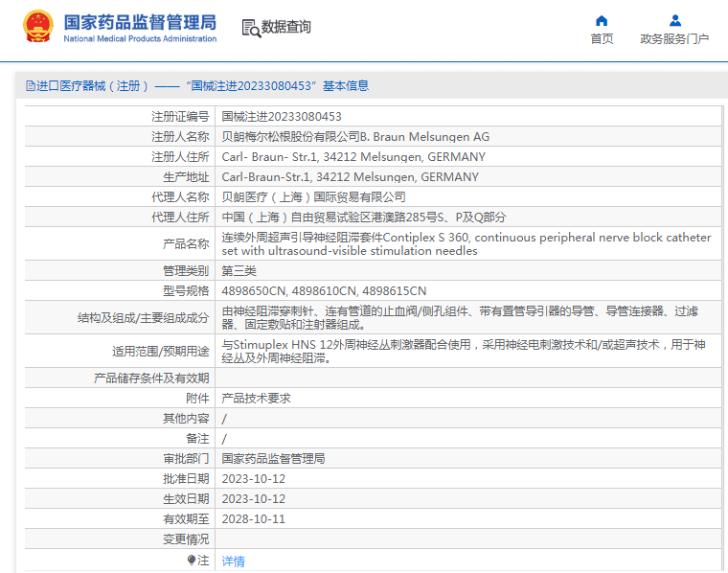Open the 数据查询 search icon
The width and height of the screenshot is (728, 573).
click(x=251, y=28)
